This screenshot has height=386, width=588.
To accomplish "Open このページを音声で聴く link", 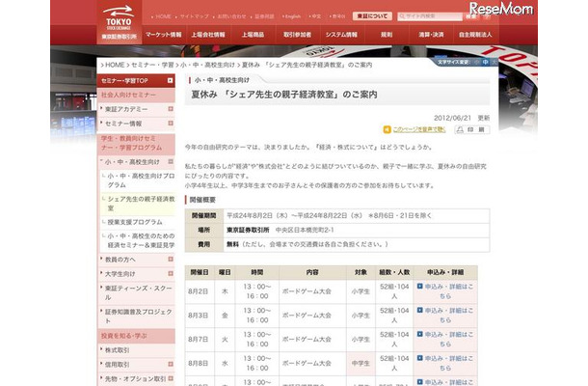I will click(419, 129).
